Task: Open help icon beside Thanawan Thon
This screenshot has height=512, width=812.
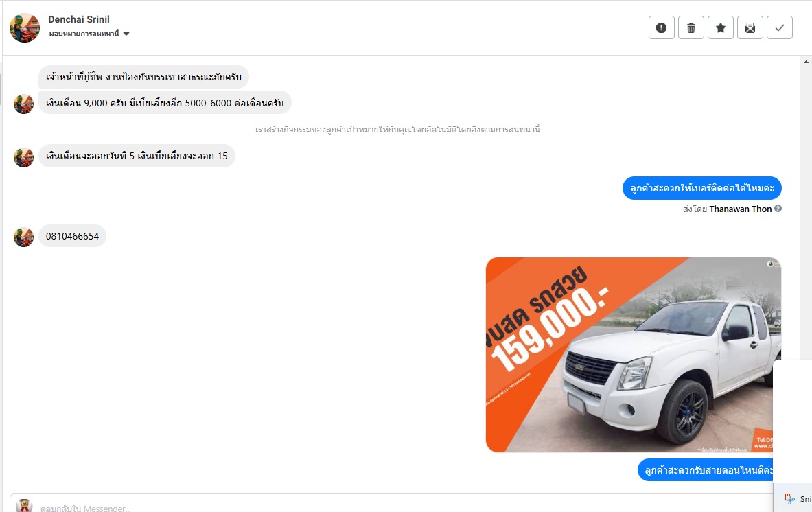Action: (778, 209)
